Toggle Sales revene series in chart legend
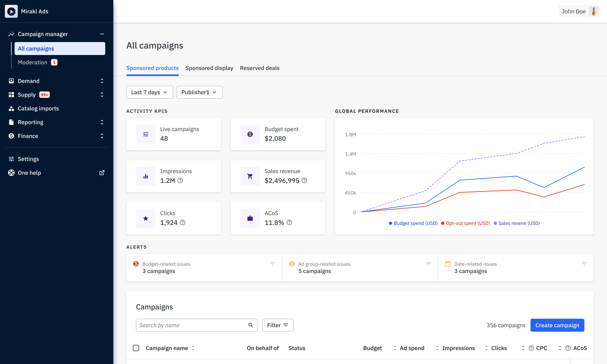 click(517, 223)
